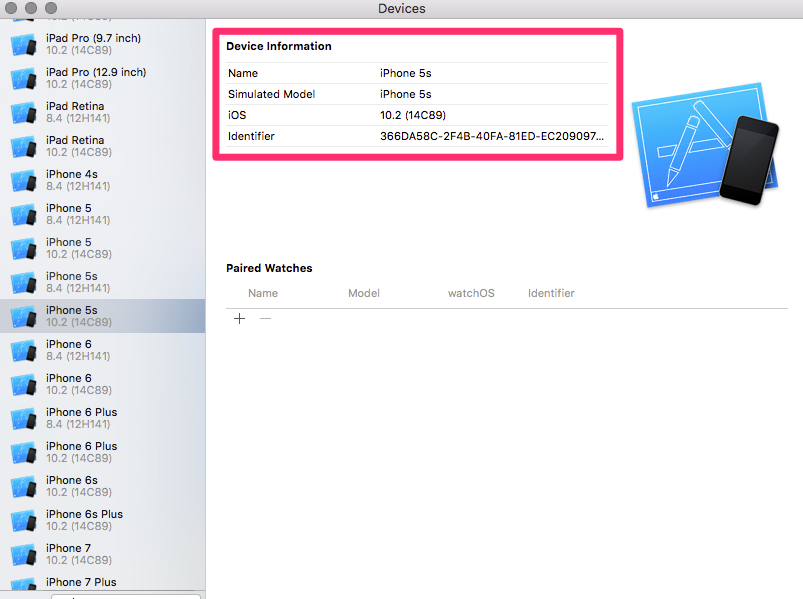The image size is (803, 599).
Task: Select the identifier "366DA58C-2F4B-40FA-81ED-EC209097…"
Action: (492, 136)
